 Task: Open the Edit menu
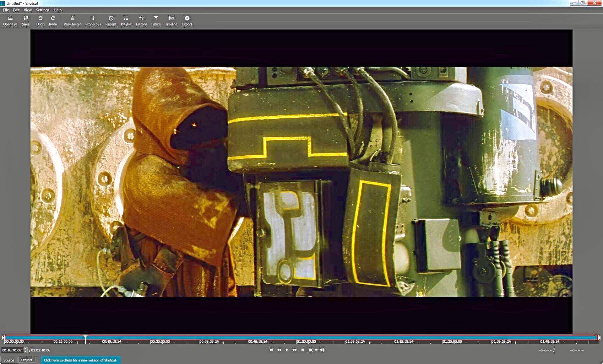point(16,10)
